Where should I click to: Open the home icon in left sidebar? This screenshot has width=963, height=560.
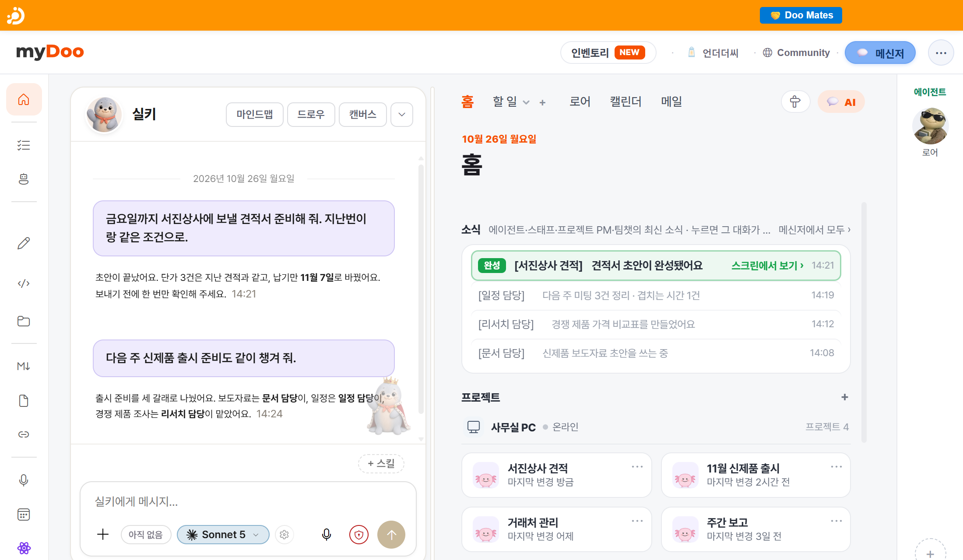tap(24, 100)
